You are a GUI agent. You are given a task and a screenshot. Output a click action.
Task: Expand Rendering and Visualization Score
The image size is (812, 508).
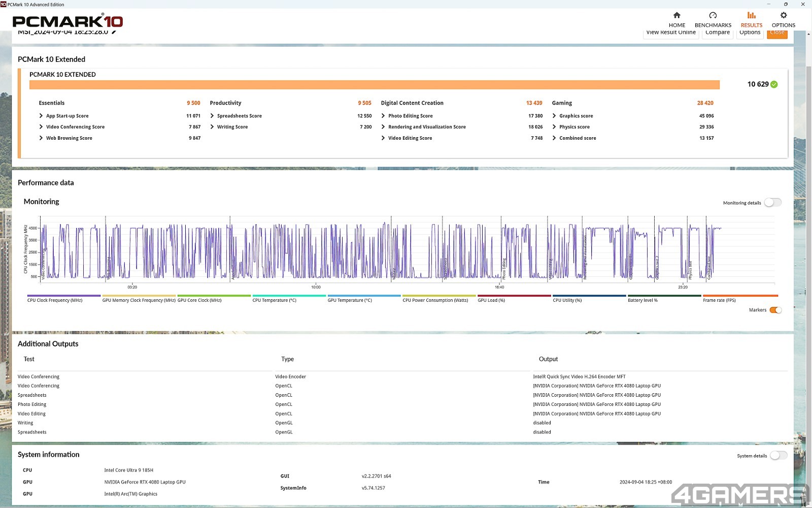pos(383,127)
